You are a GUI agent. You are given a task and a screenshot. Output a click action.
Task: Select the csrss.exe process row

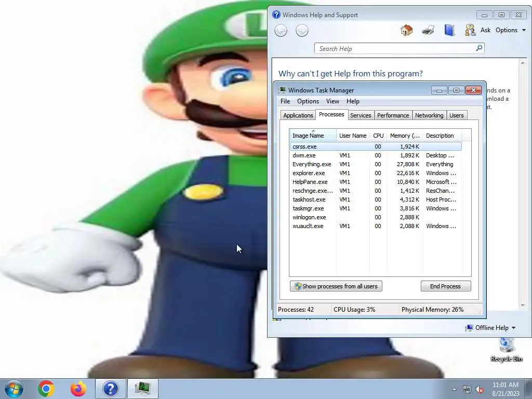click(376, 147)
